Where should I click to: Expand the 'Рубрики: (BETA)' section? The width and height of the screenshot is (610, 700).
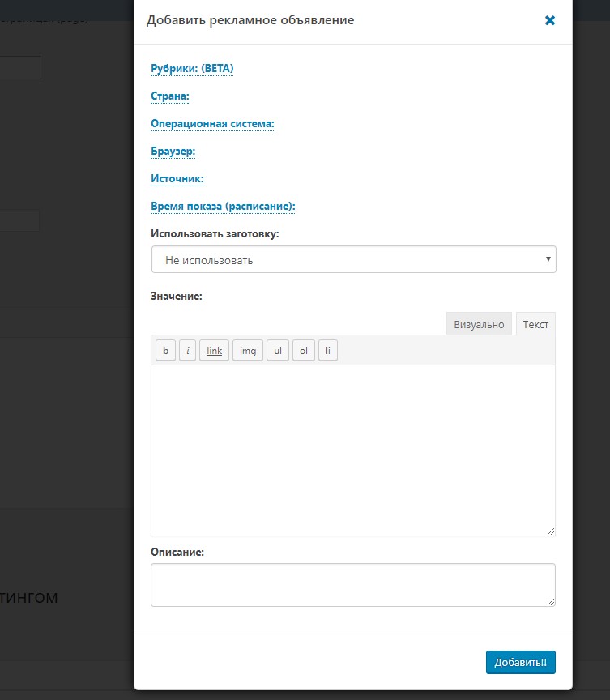click(x=192, y=69)
